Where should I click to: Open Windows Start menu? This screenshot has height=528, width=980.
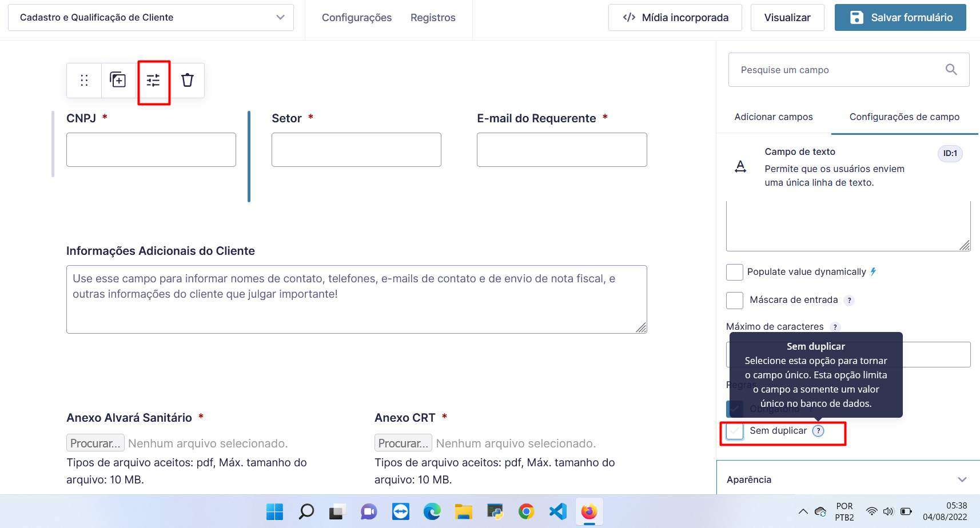point(275,511)
